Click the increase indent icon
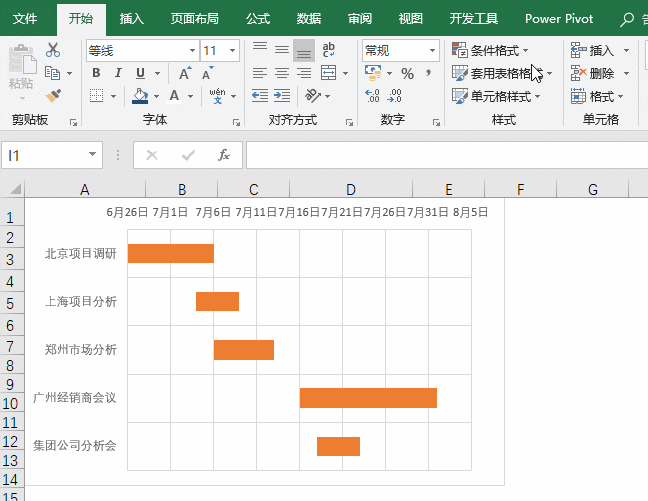 click(x=281, y=96)
